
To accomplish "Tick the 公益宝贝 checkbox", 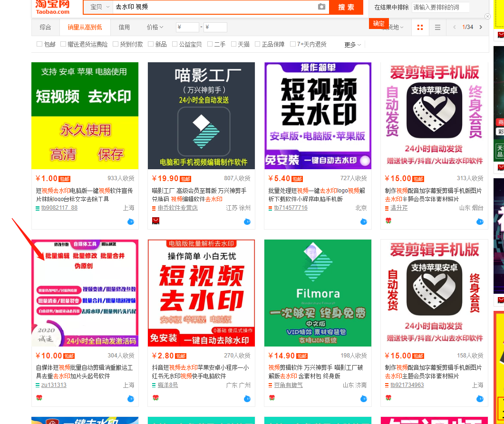I will [x=174, y=44].
